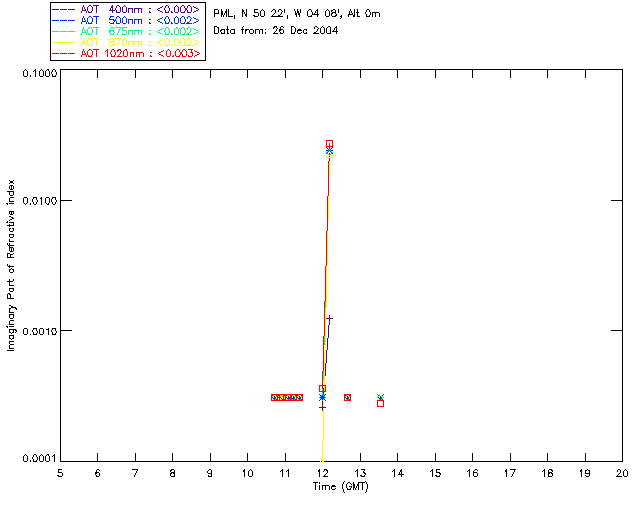Click the blue asterisk marker at 12 GMT
Screen dimensions: 640x512
point(322,397)
